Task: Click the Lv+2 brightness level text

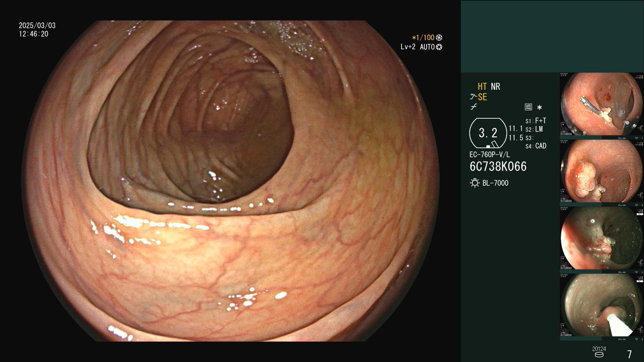Action: (408, 47)
